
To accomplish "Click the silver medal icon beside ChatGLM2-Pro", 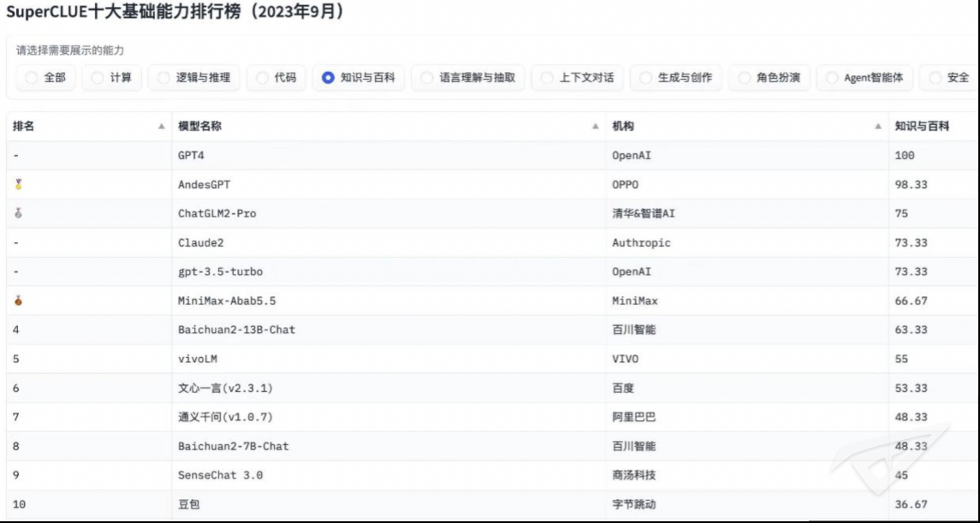I will [x=18, y=214].
